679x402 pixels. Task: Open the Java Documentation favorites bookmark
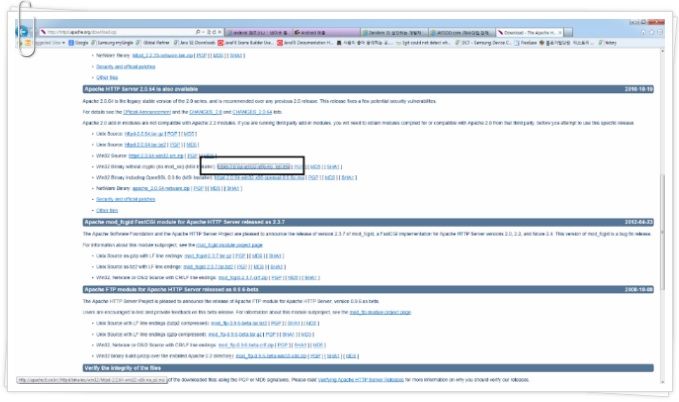(305, 43)
